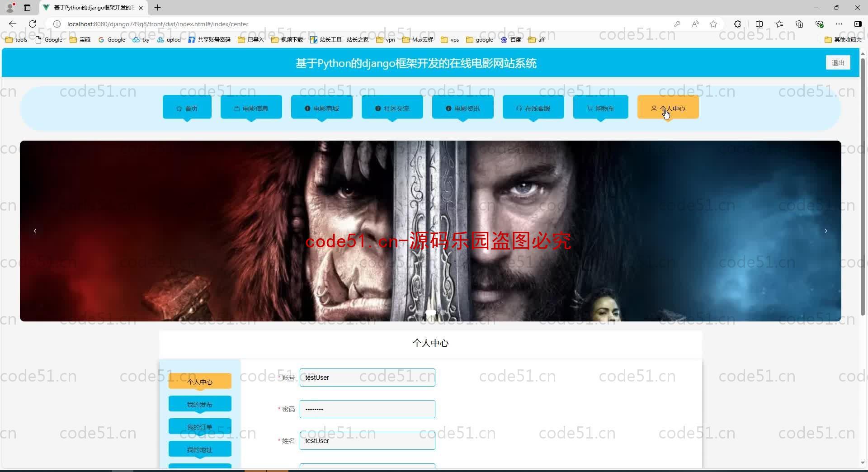Select the 个人中心 nav tab

coord(668,108)
